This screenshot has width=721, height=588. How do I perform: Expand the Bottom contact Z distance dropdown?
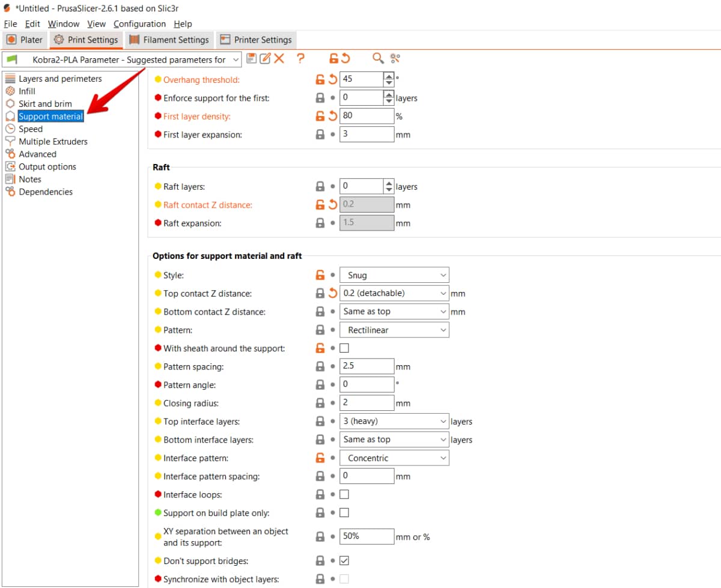pos(394,312)
